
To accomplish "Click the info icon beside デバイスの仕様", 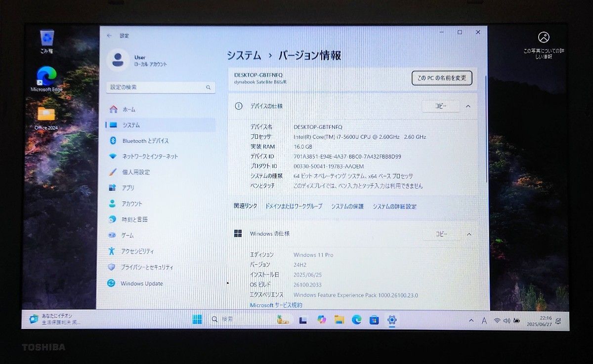I will click(x=239, y=106).
